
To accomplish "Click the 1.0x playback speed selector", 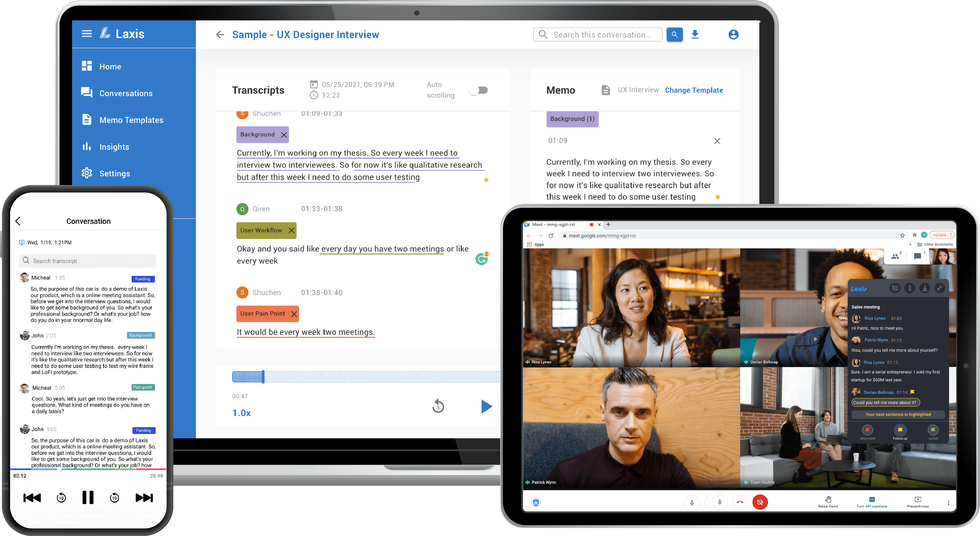I will pyautogui.click(x=242, y=413).
